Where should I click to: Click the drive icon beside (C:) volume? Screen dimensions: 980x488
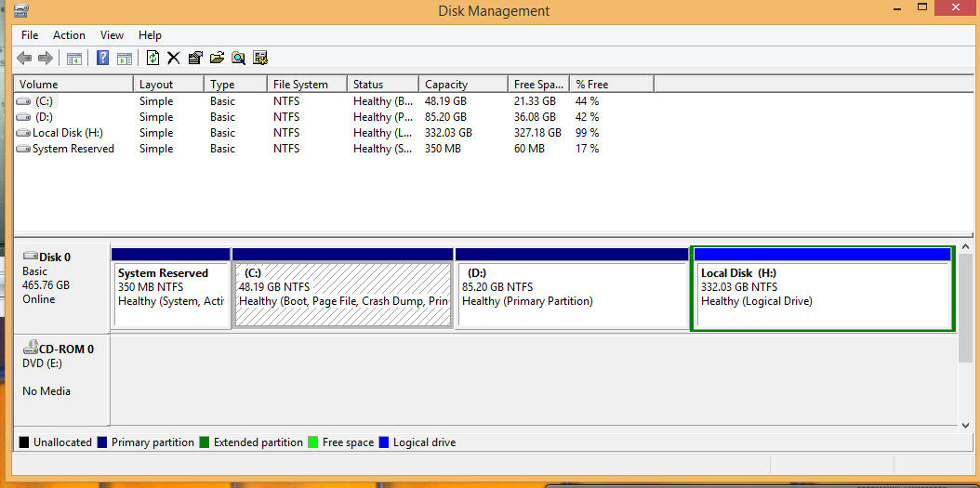click(x=23, y=101)
